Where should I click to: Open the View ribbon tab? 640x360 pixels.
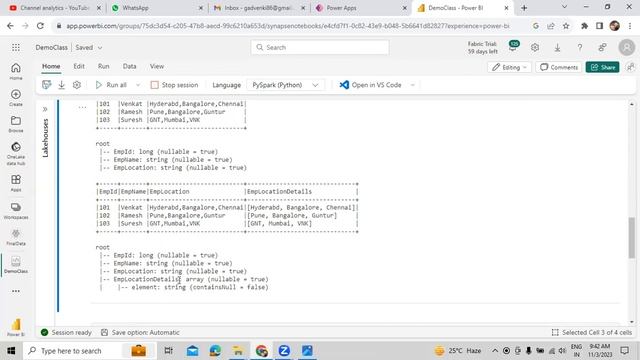coord(157,66)
